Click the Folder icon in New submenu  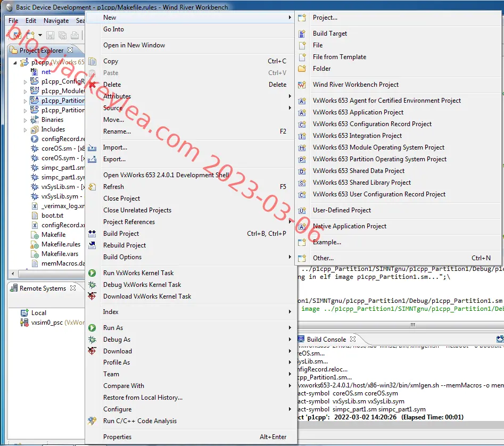[x=302, y=69]
